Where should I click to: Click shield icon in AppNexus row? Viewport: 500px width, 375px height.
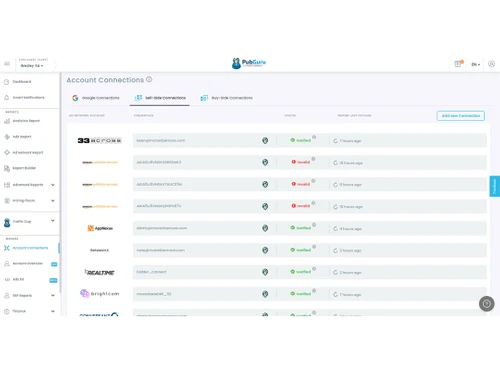tap(265, 228)
